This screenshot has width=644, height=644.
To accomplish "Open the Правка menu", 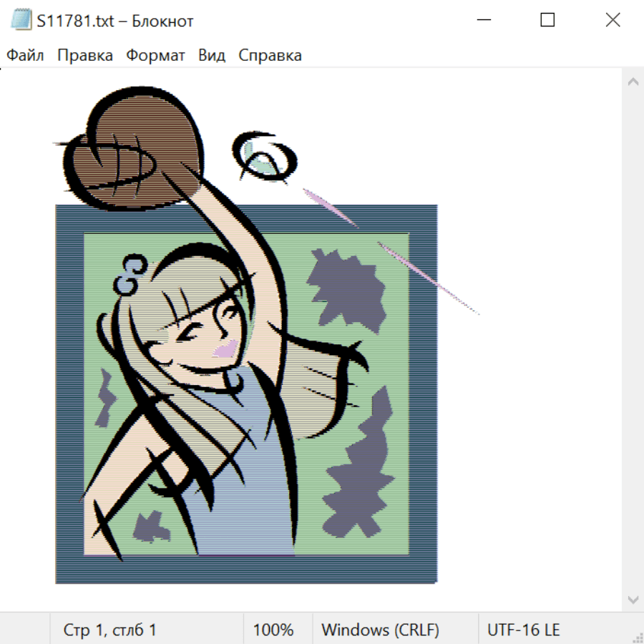I will coord(85,56).
